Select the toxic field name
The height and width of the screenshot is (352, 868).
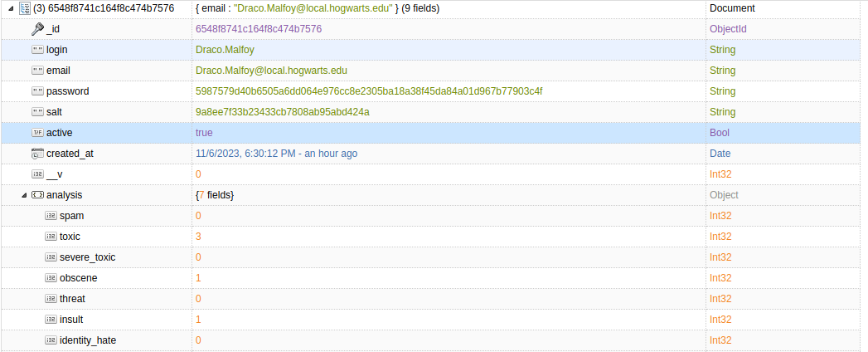tap(70, 237)
